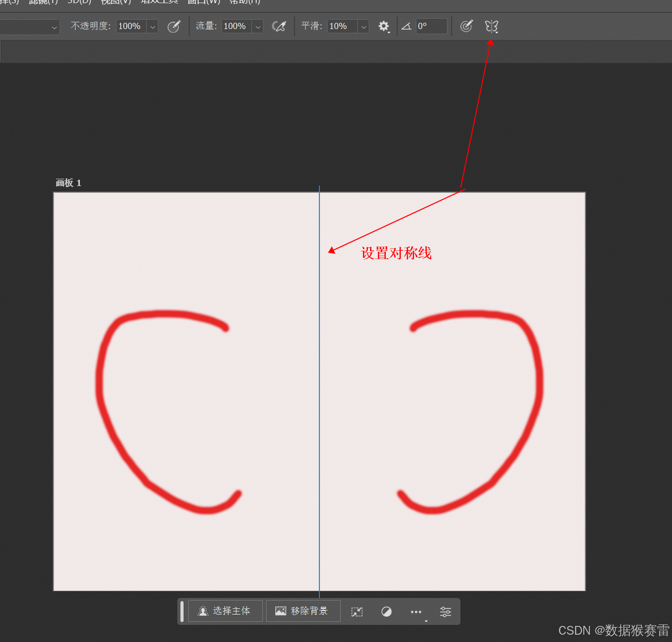Expand the flow slider dropdown arrow
This screenshot has height=642, width=672.
(258, 26)
